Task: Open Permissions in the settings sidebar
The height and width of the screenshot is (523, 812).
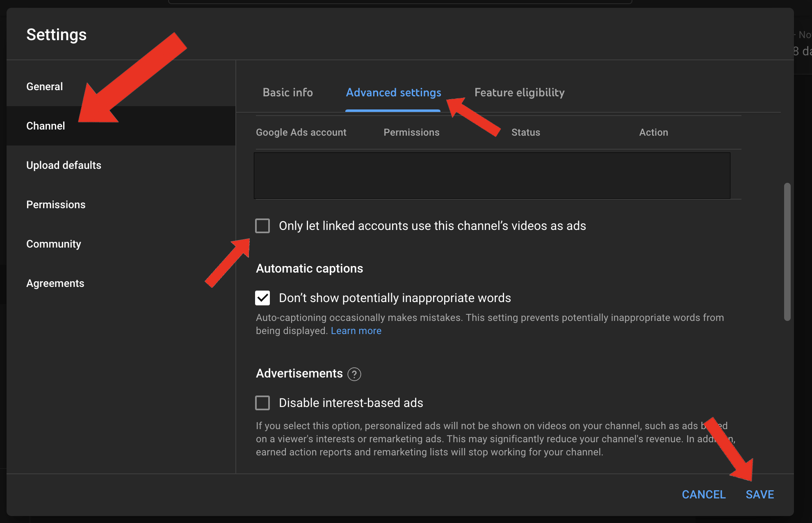Action: [x=121, y=205]
